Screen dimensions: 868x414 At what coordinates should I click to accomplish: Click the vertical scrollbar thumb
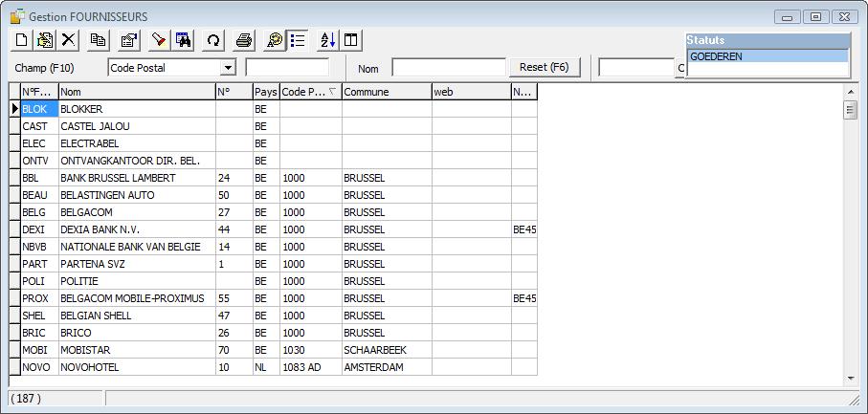[x=851, y=109]
